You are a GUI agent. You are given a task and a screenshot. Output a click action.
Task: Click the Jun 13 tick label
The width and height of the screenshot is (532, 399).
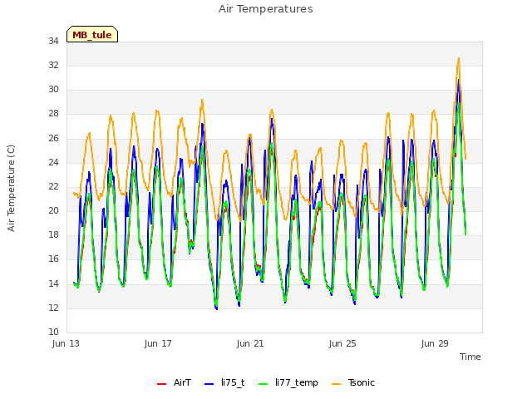[66, 343]
